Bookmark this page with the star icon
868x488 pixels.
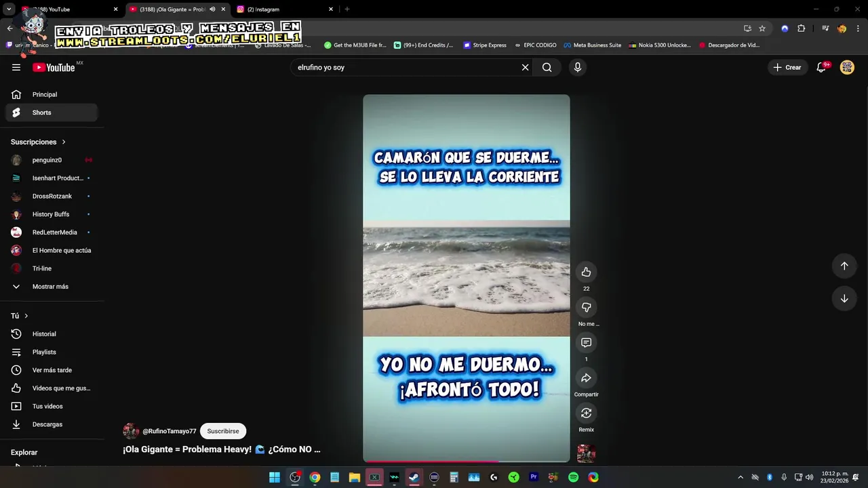[x=762, y=28]
